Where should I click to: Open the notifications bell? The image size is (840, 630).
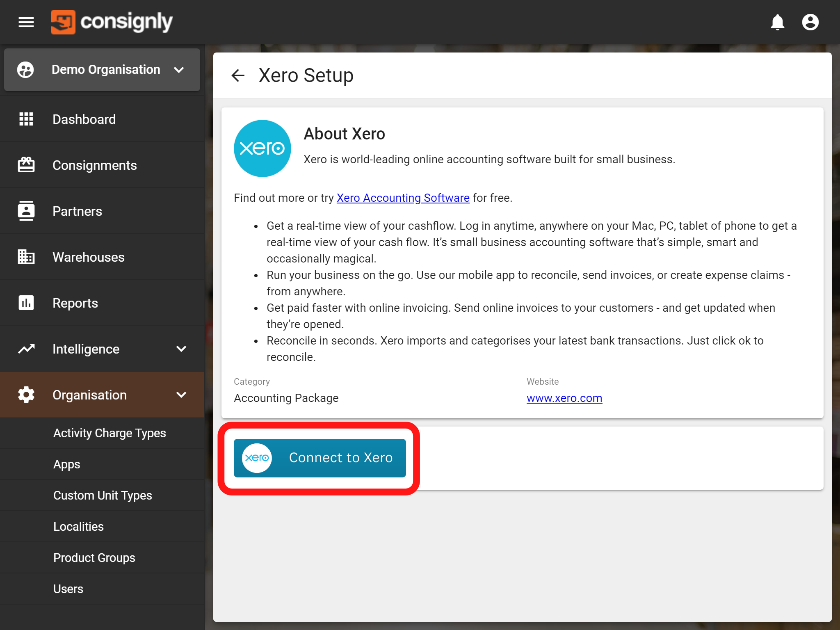coord(777,22)
